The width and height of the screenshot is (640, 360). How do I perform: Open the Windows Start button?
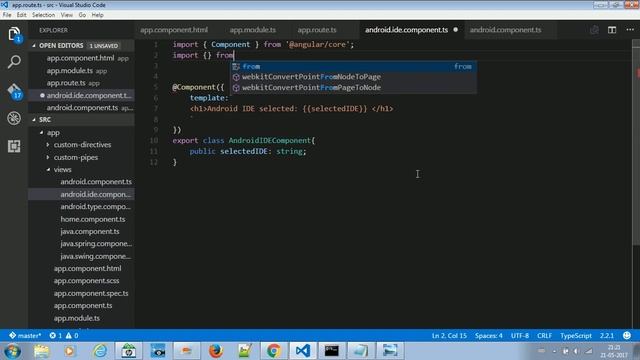click(x=12, y=351)
